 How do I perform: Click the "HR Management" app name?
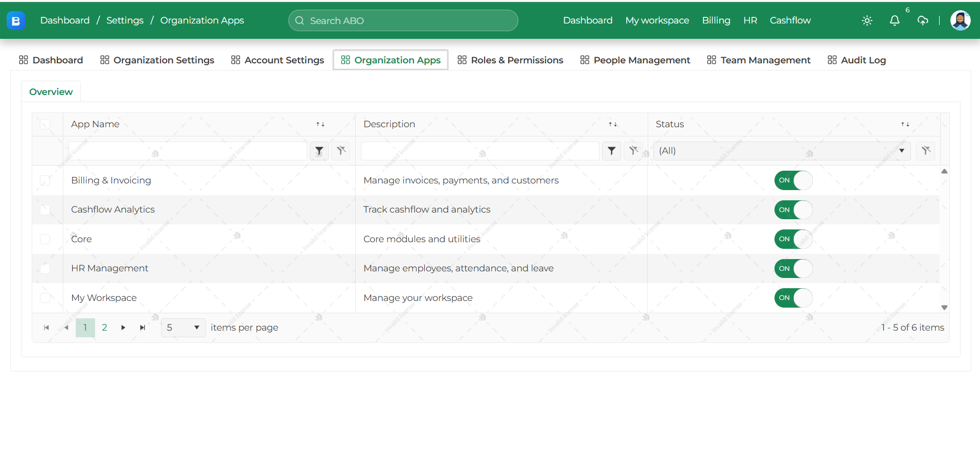click(x=109, y=268)
